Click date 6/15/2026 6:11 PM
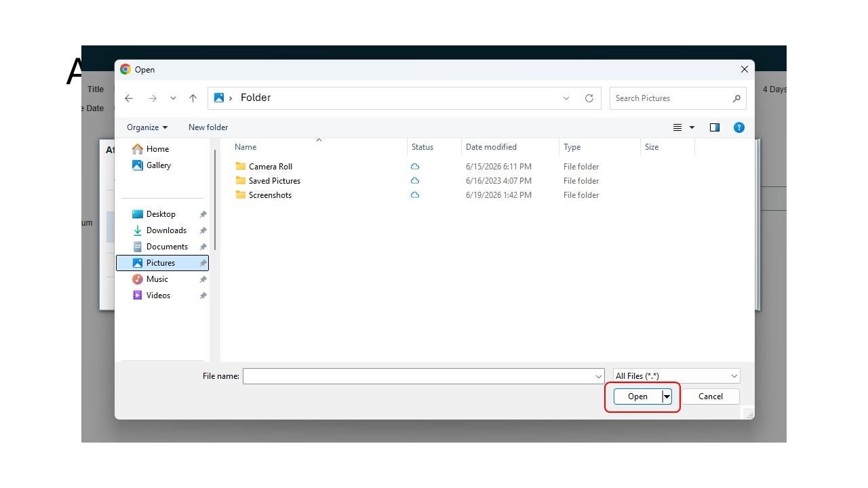 pos(498,167)
